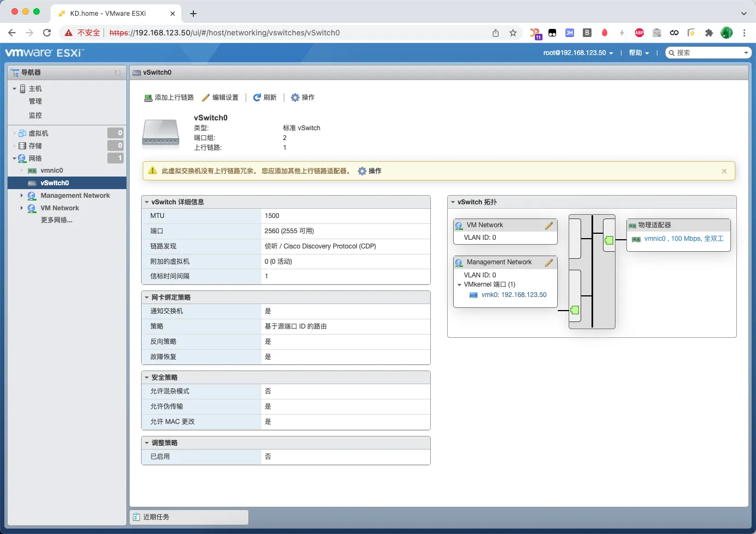The height and width of the screenshot is (534, 756).
Task: Reload the browser page
Action: pyautogui.click(x=47, y=33)
